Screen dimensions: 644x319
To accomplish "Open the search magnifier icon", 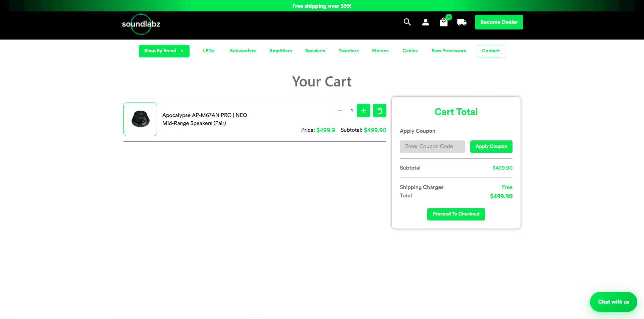I will coord(407,22).
